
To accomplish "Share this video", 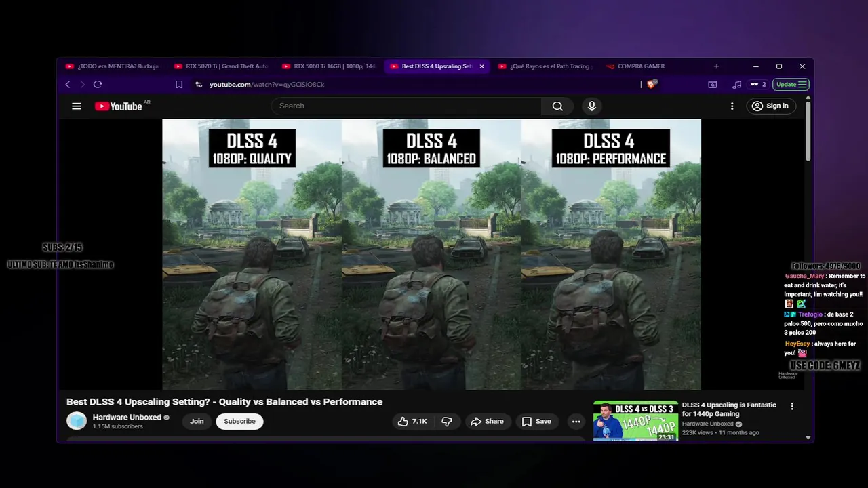I will (487, 421).
